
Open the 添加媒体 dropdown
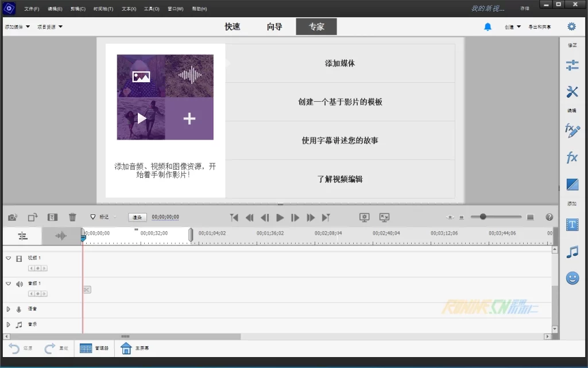[x=17, y=26]
